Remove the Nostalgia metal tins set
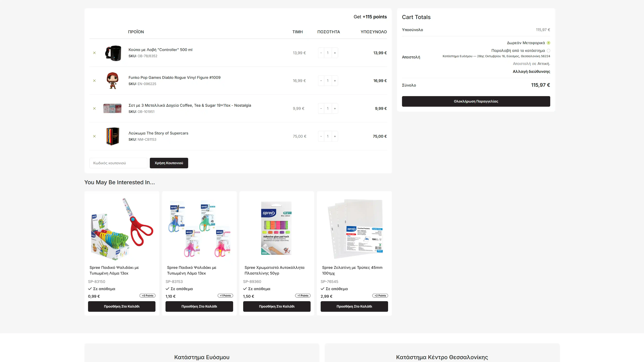Viewport: 644px width, 362px height. (94, 108)
